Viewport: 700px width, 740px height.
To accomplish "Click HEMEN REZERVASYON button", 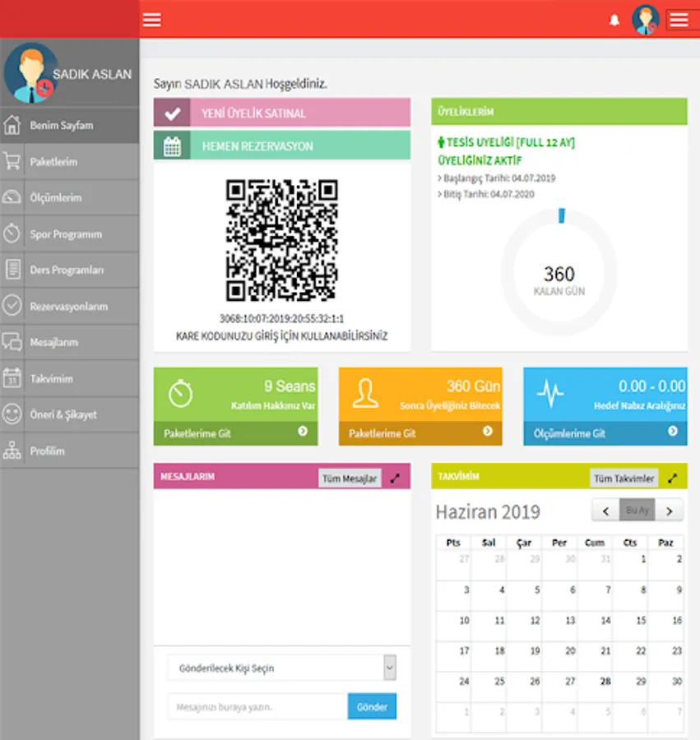I will [x=282, y=146].
